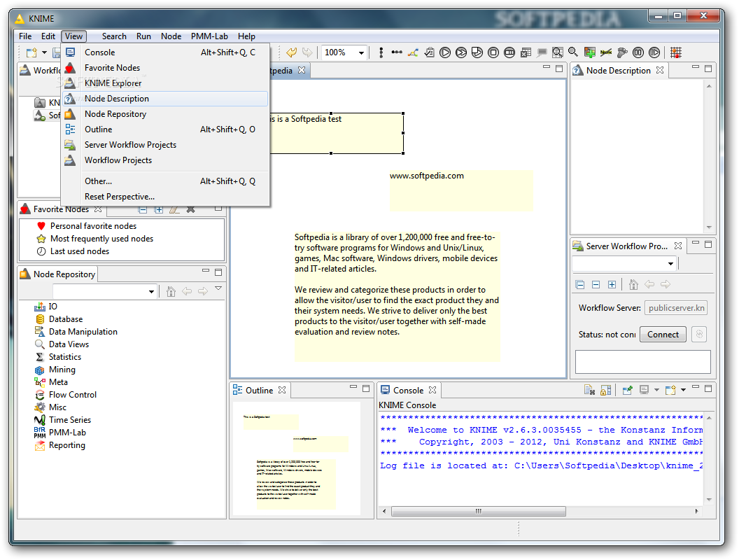739x560 pixels.
Task: Click the Execute selected nodes play icon
Action: click(x=445, y=52)
